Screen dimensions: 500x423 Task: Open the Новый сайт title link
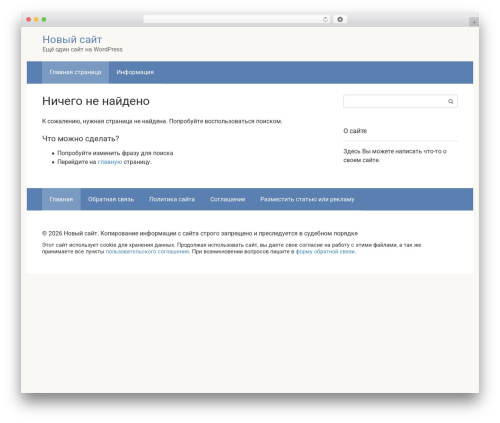point(72,39)
